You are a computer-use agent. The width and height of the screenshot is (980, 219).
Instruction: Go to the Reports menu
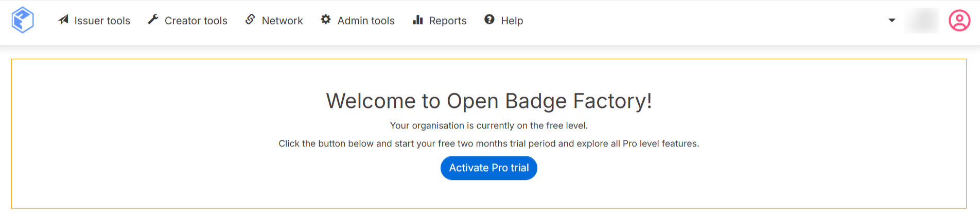coord(447,21)
